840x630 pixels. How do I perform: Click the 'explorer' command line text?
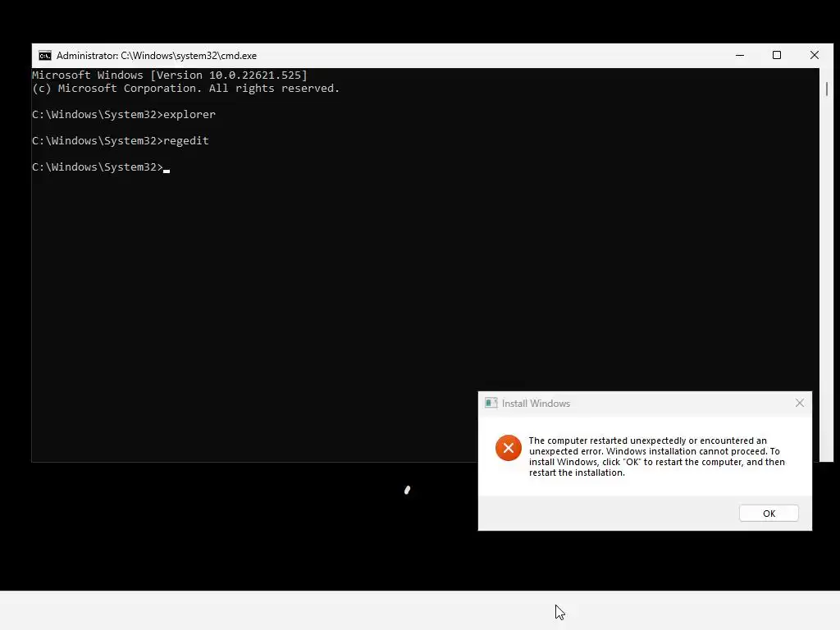coord(189,114)
